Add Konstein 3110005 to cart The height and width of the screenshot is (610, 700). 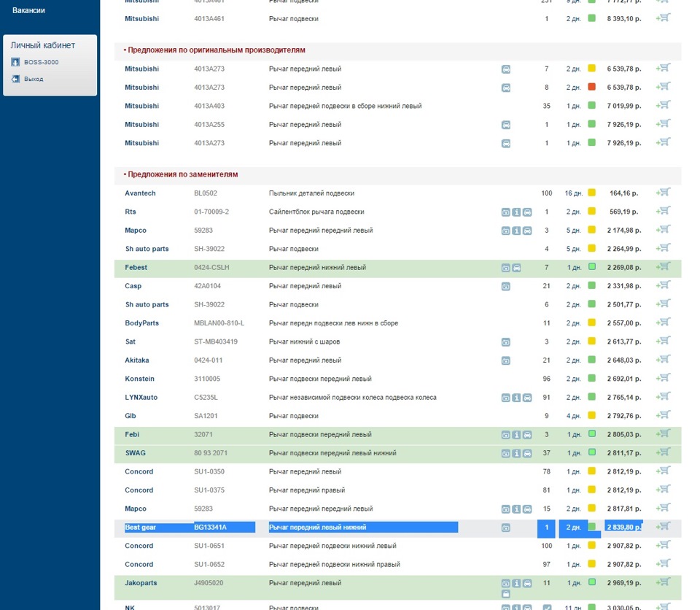point(664,378)
